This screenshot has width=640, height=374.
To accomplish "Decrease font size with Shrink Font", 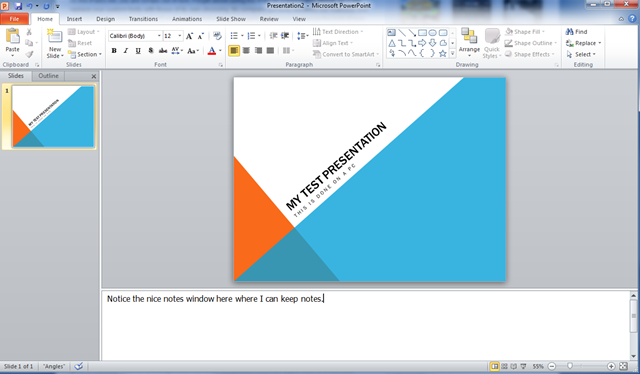I will (x=201, y=36).
